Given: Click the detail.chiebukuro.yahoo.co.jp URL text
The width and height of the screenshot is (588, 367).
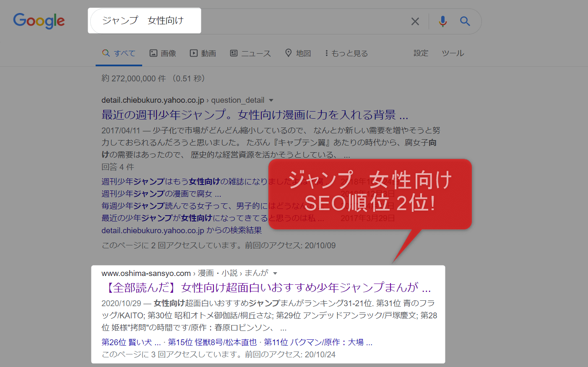Looking at the screenshot, I should (153, 100).
